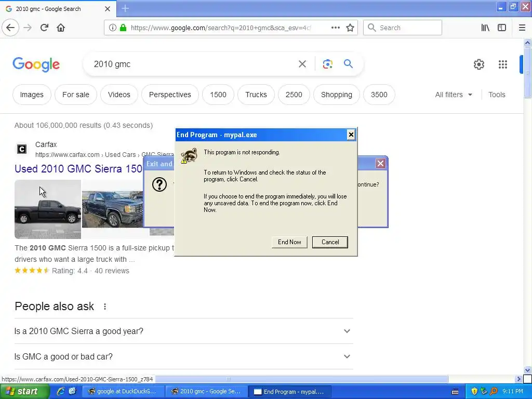
Task: Click the horizontal scrollbar thumb
Action: coord(301,379)
